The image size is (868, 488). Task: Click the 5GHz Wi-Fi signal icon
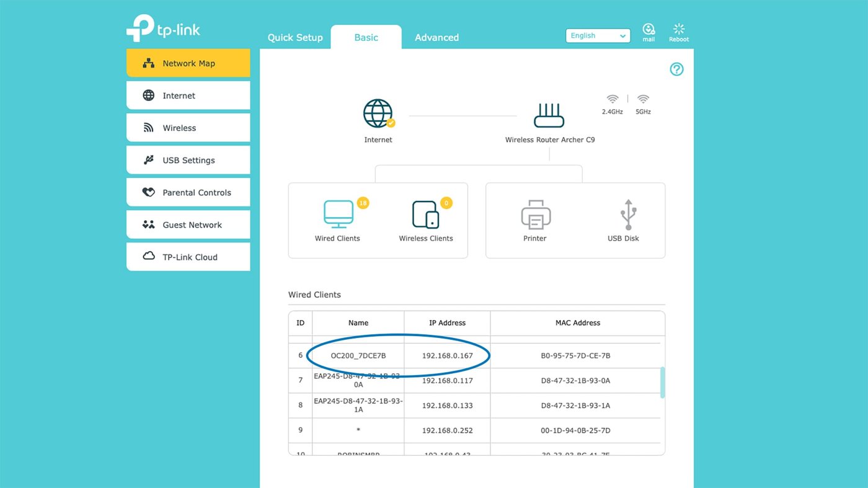click(643, 99)
